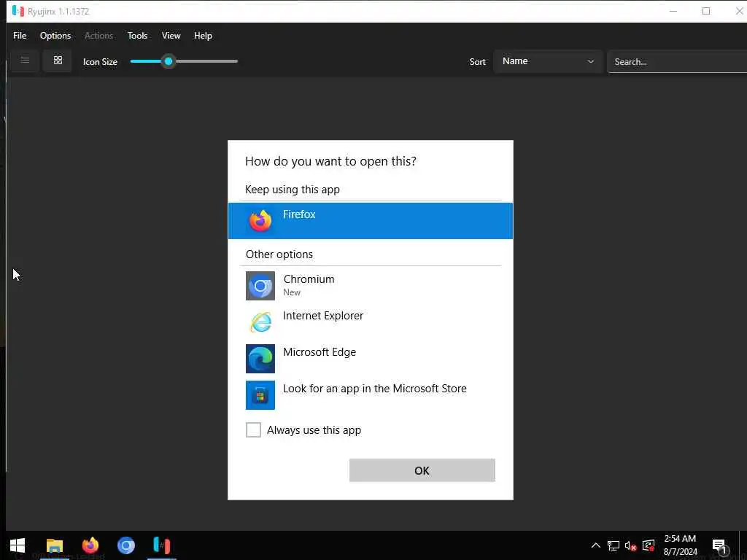Viewport: 747px width, 560px height.
Task: Open the View menu
Action: pos(171,36)
